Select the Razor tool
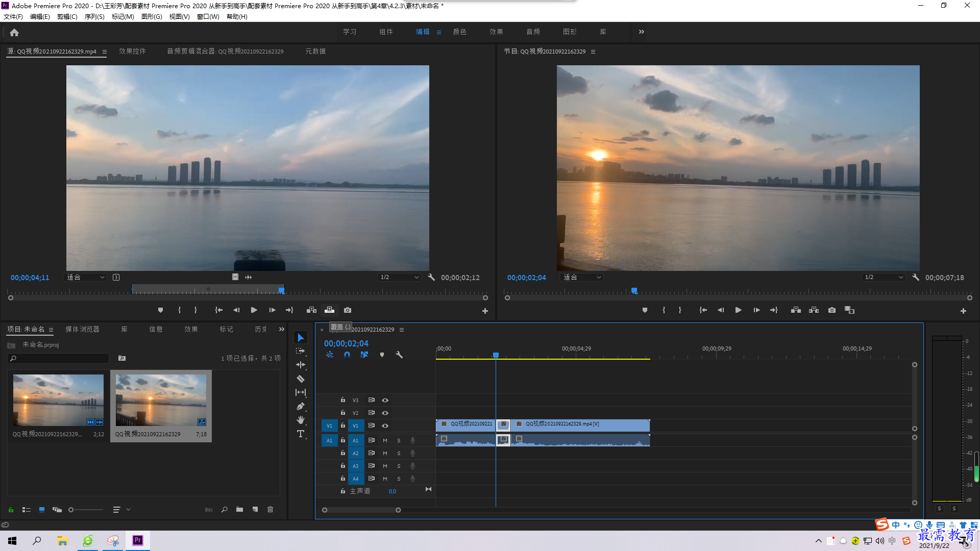The height and width of the screenshot is (551, 980). coord(301,379)
